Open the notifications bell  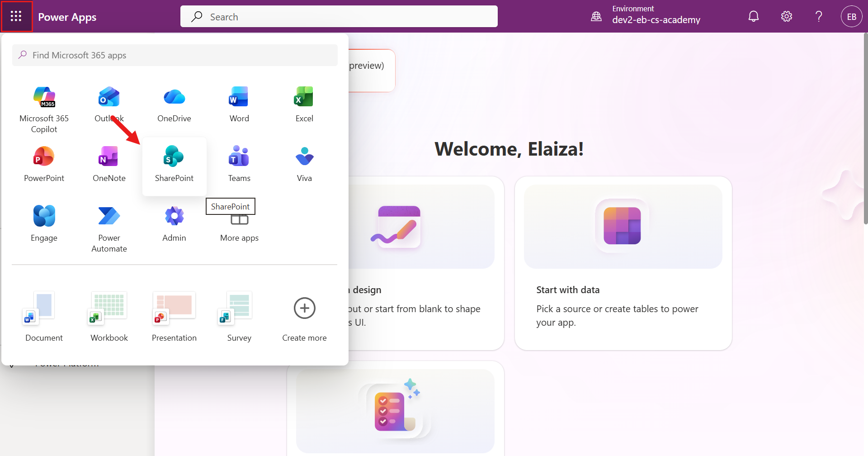pyautogui.click(x=754, y=17)
